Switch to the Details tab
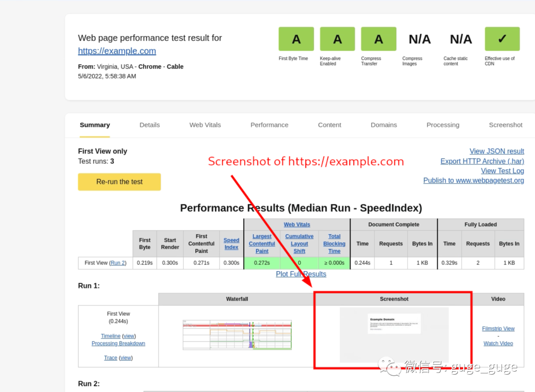535x392 pixels. click(150, 125)
